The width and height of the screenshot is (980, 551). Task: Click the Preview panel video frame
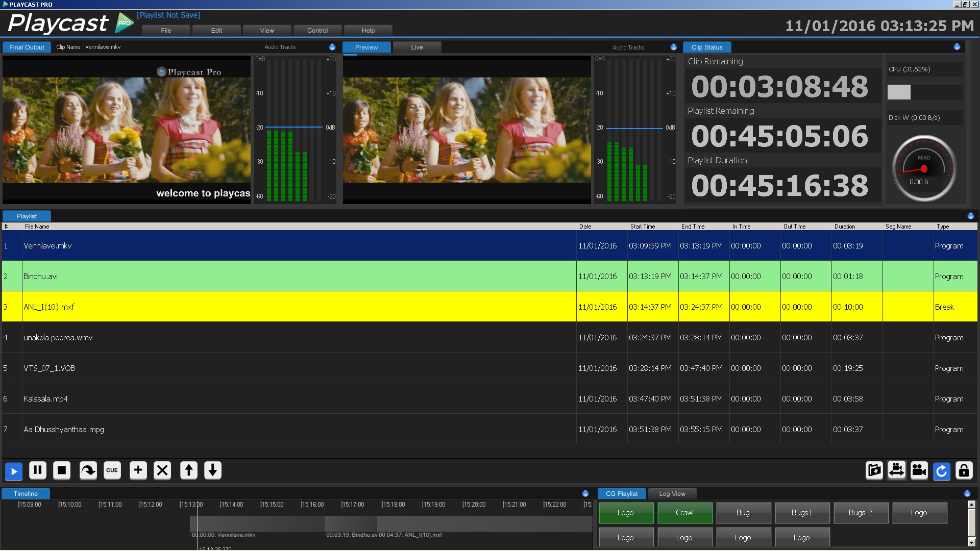[467, 130]
